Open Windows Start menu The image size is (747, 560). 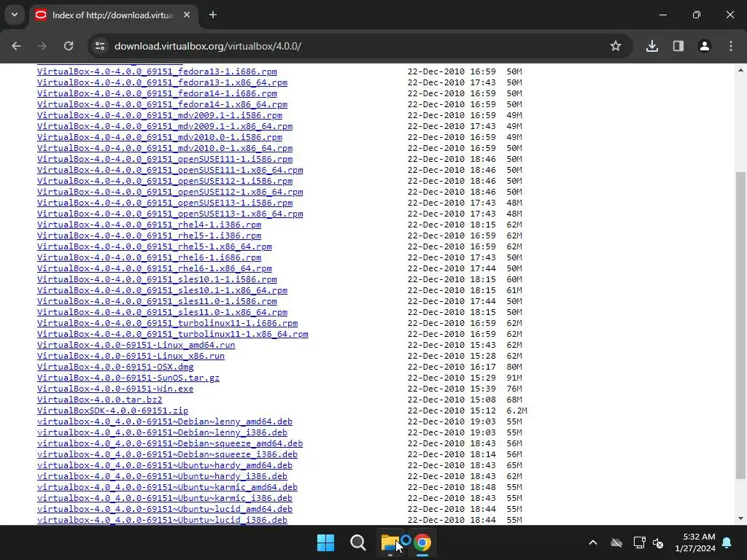pos(326,542)
